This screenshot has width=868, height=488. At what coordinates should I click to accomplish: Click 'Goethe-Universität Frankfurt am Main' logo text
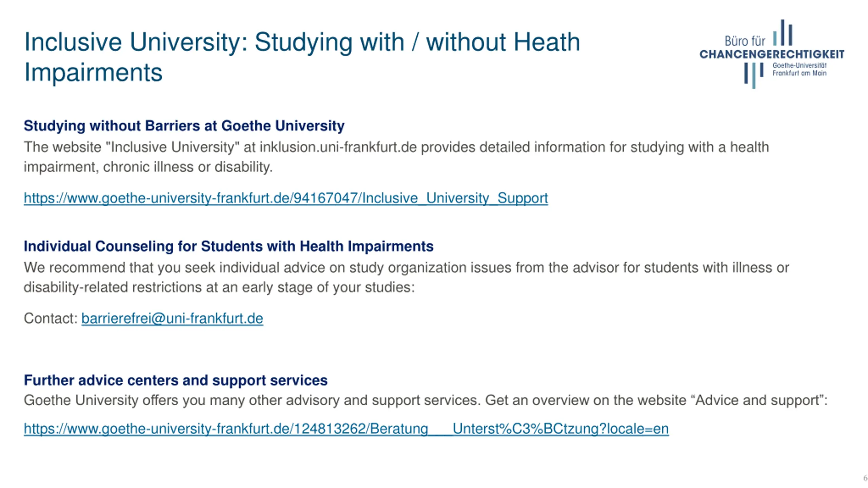pyautogui.click(x=799, y=69)
